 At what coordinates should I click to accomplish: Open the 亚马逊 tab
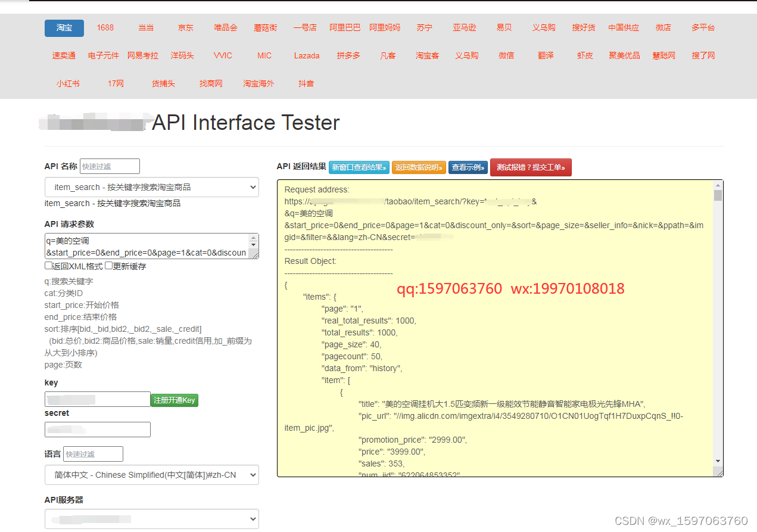coord(465,28)
